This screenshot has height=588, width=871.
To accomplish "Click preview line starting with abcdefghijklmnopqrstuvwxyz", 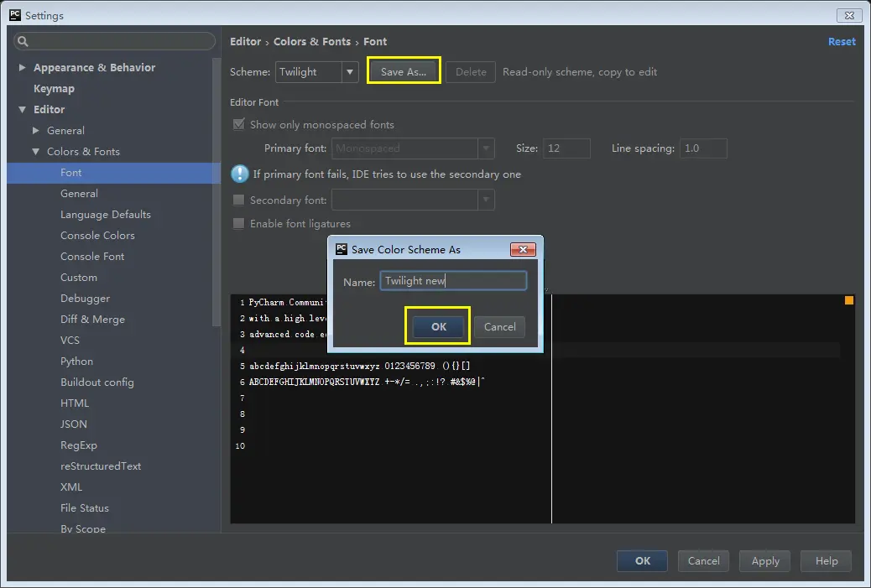I will pyautogui.click(x=360, y=366).
